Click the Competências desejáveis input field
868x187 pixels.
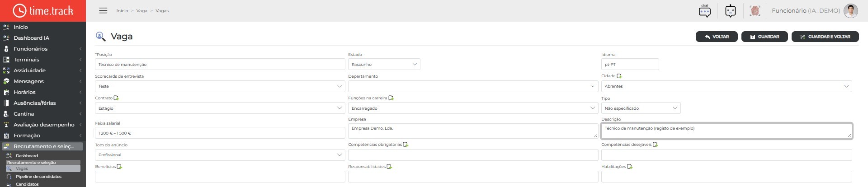(x=726, y=154)
